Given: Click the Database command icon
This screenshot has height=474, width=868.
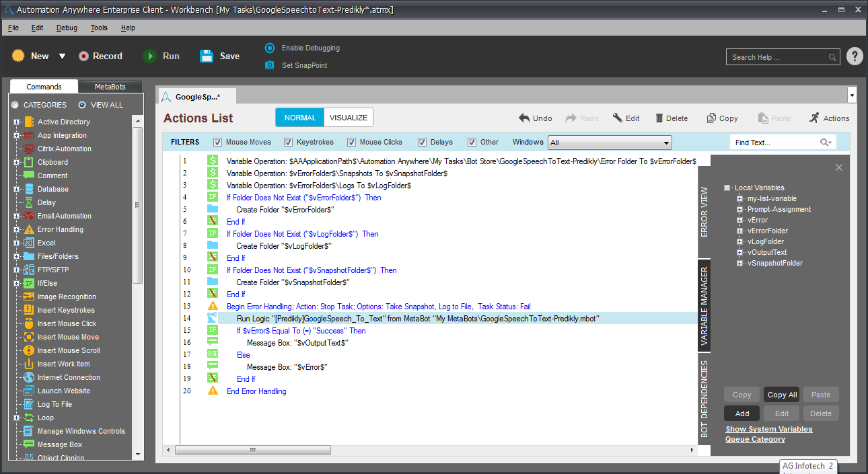Looking at the screenshot, I should [x=29, y=189].
